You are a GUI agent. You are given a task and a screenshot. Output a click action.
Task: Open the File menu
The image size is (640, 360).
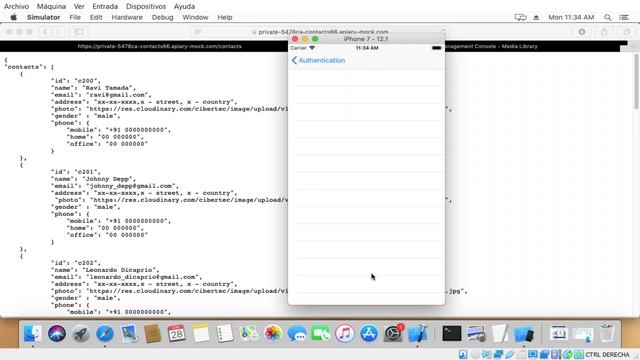(x=75, y=17)
